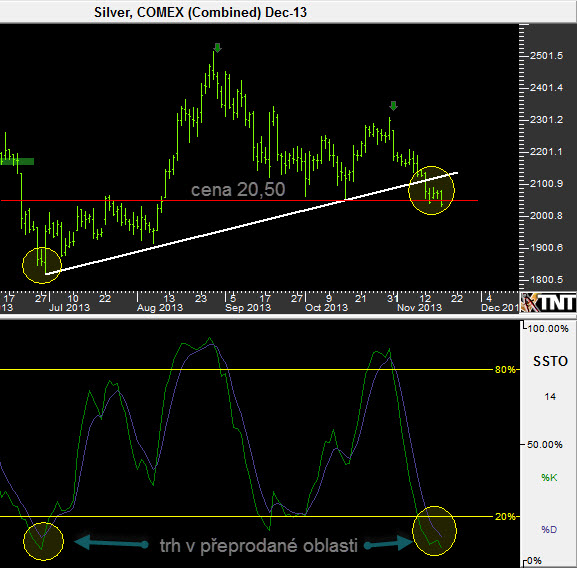Click the 'Nov 2013' date label
The height and width of the screenshot is (568, 577).
420,308
